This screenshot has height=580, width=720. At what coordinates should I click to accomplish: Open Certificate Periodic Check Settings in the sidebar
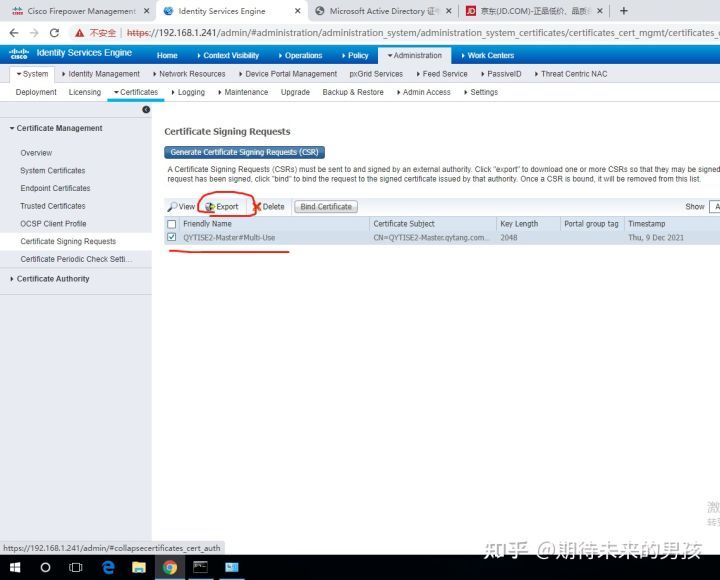coord(76,259)
